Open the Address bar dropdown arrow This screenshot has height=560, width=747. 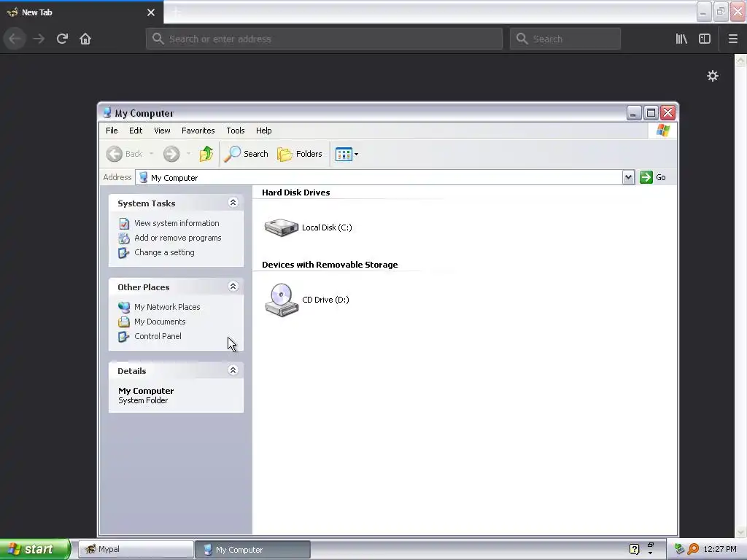(x=628, y=178)
